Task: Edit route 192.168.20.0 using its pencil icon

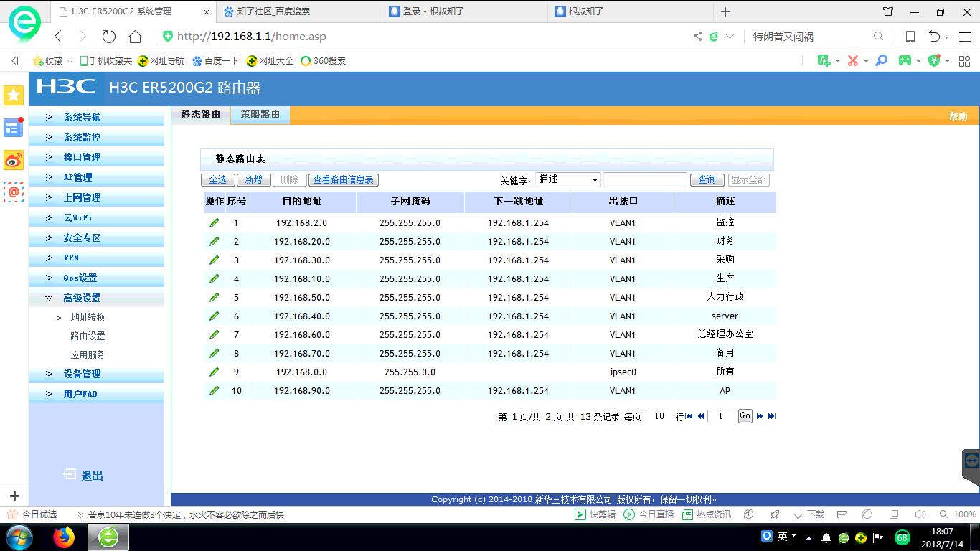Action: coord(214,242)
